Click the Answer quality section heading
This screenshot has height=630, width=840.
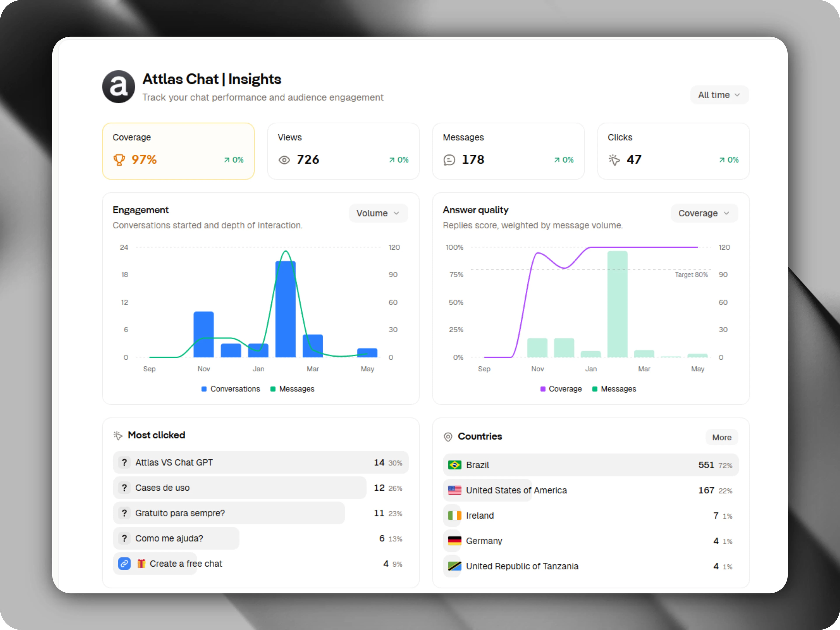475,210
